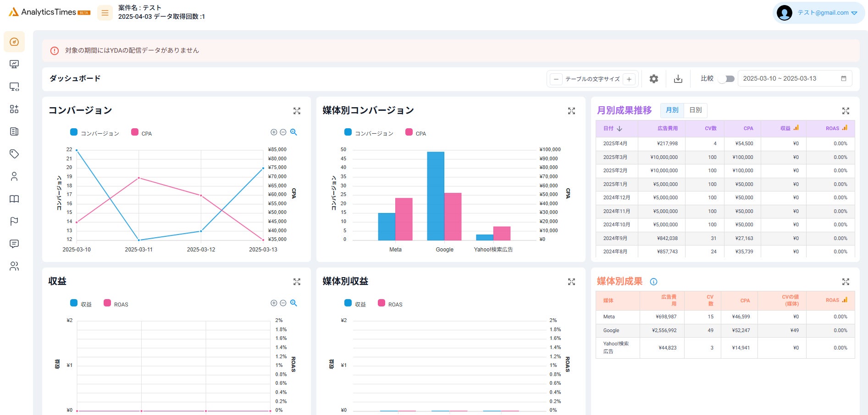Toggle CPA legend in 媒体別コンバージョン chart
The width and height of the screenshot is (868, 415).
pos(416,133)
